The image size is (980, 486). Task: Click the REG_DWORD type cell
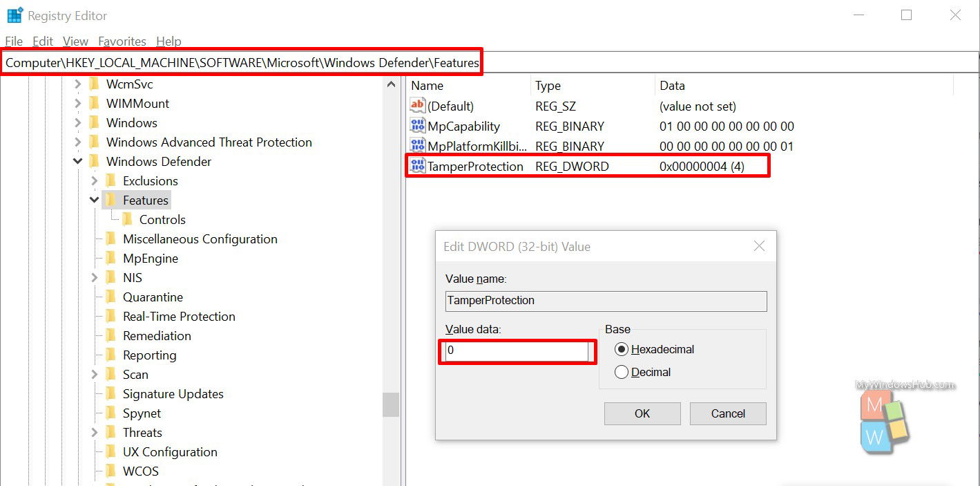pos(572,167)
